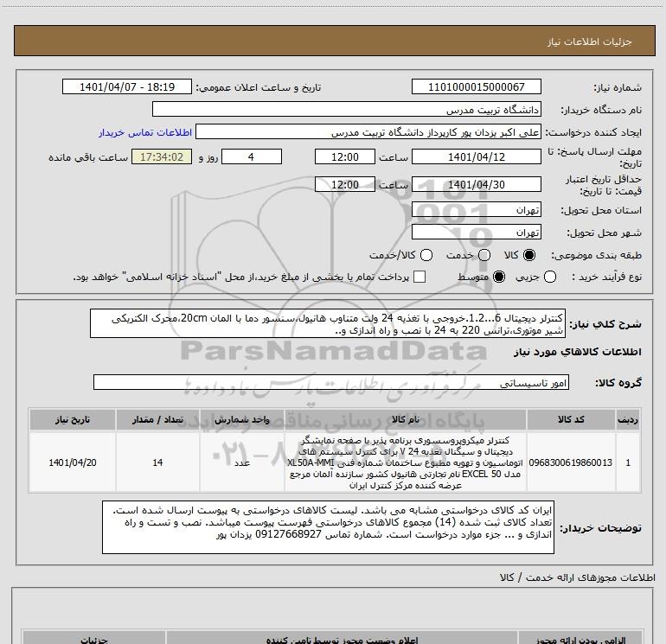The image size is (666, 644).
Task: Click the product code cell 0968300619860013
Action: point(571,462)
